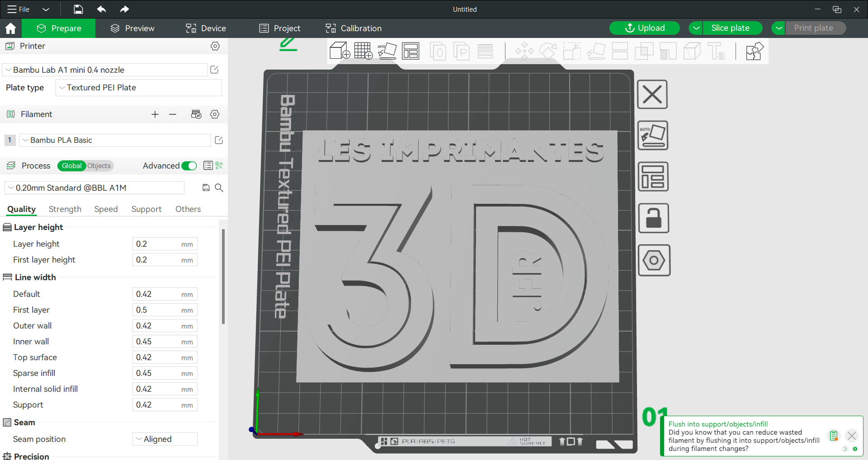Screen dimensions: 868x460
Task: Click Auto orient in top toolbar
Action: [x=387, y=51]
